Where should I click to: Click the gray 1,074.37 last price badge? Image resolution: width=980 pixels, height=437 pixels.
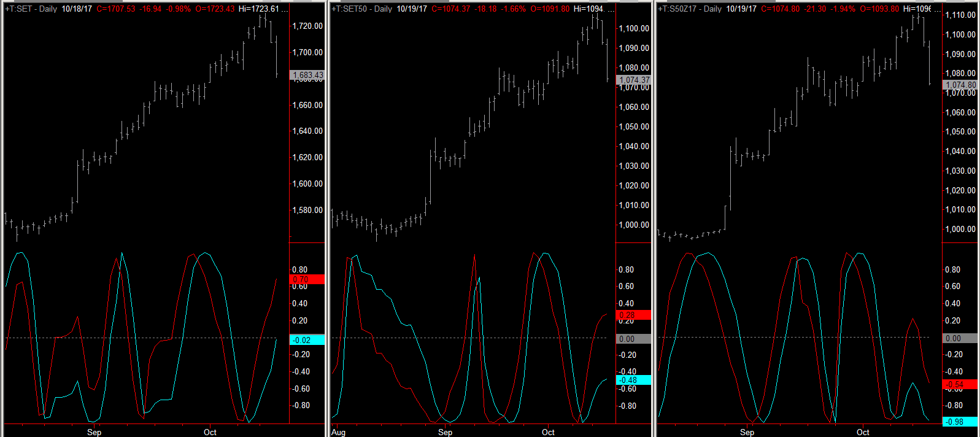point(633,80)
